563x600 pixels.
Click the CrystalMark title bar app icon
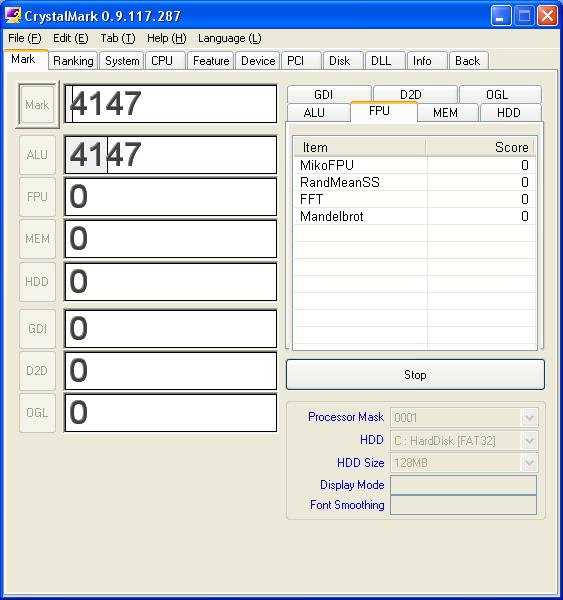12,16
